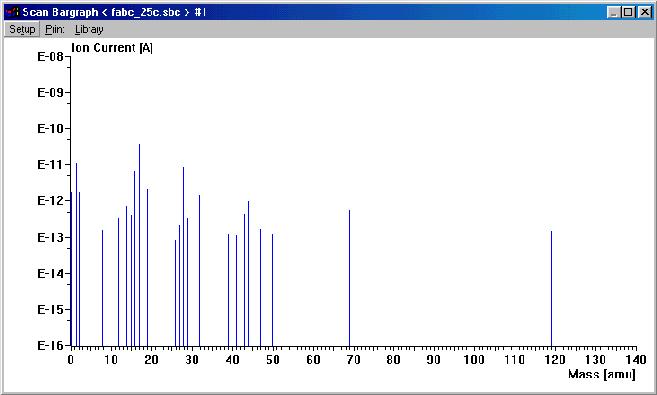Click the title bar text fabc_25c.sbc

point(146,12)
